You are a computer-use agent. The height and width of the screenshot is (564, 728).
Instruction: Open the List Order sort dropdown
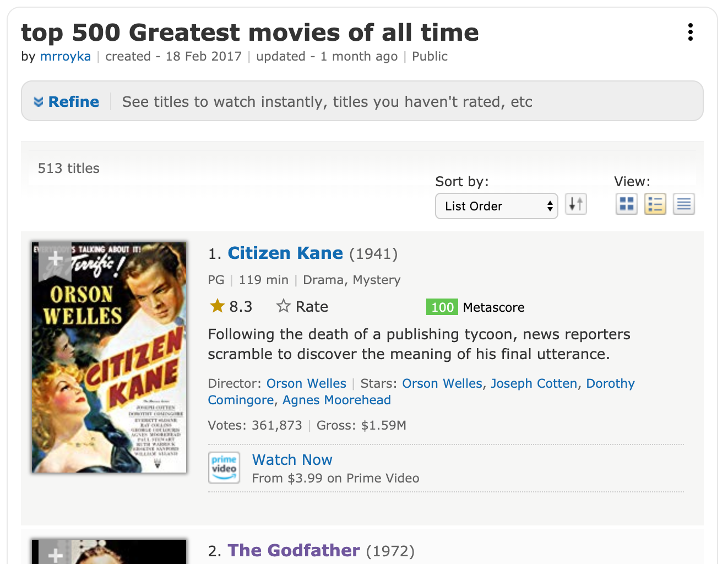tap(497, 206)
